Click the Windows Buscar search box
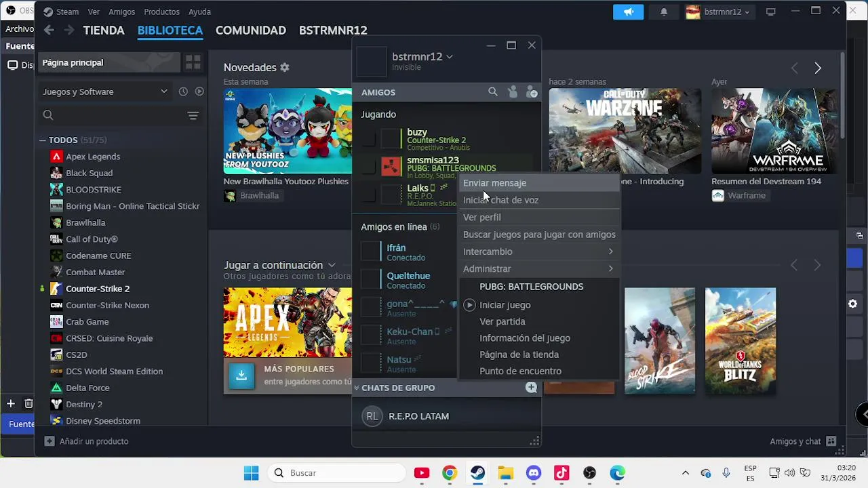Viewport: 868px width, 488px height. 335,473
